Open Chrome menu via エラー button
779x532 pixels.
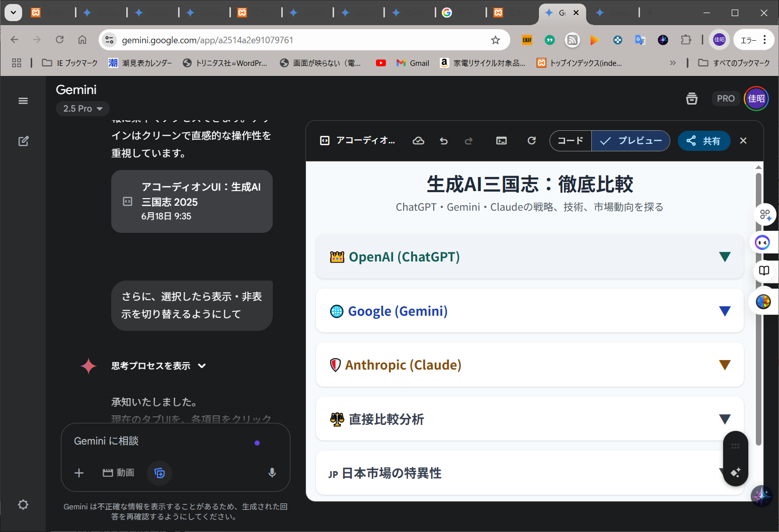tap(753, 40)
